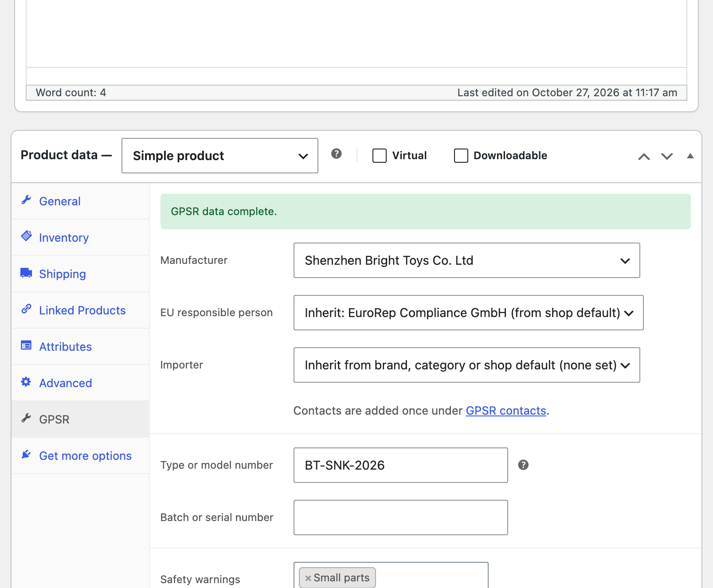Click the 'Word count: 4' status text
Image resolution: width=713 pixels, height=588 pixels.
[x=71, y=93]
